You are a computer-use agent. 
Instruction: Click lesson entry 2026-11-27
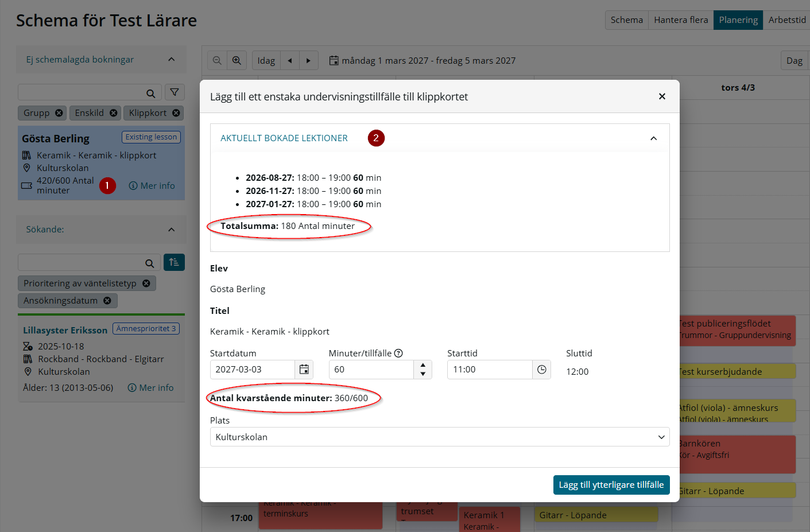313,191
